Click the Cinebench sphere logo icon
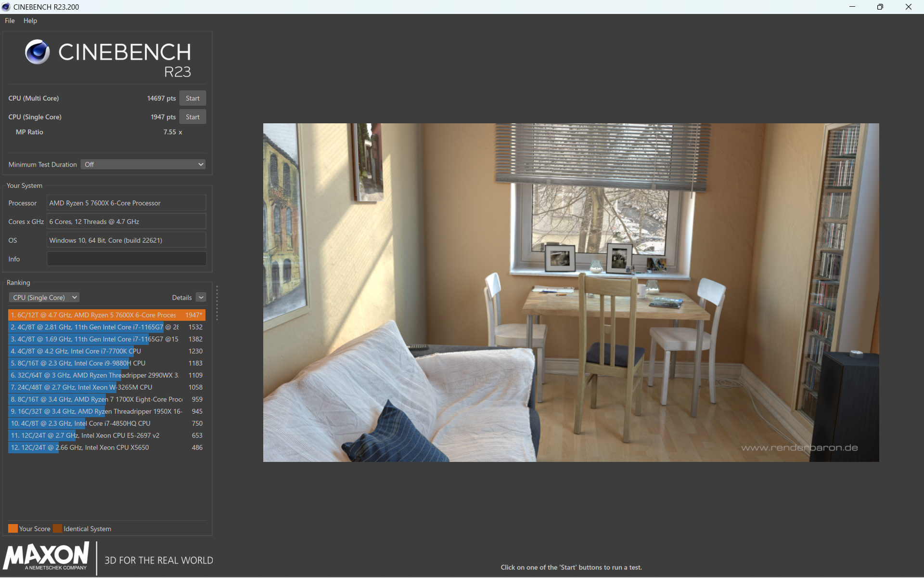The height and width of the screenshot is (578, 924). [38, 52]
